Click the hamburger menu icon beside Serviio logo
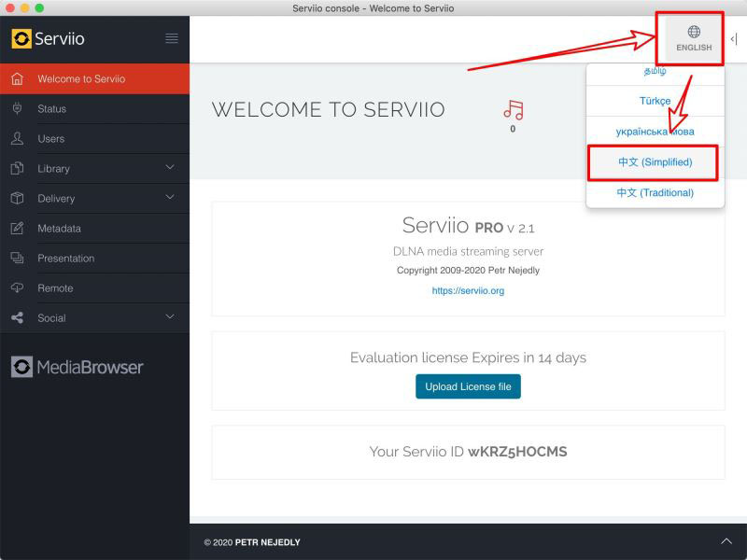 point(172,38)
